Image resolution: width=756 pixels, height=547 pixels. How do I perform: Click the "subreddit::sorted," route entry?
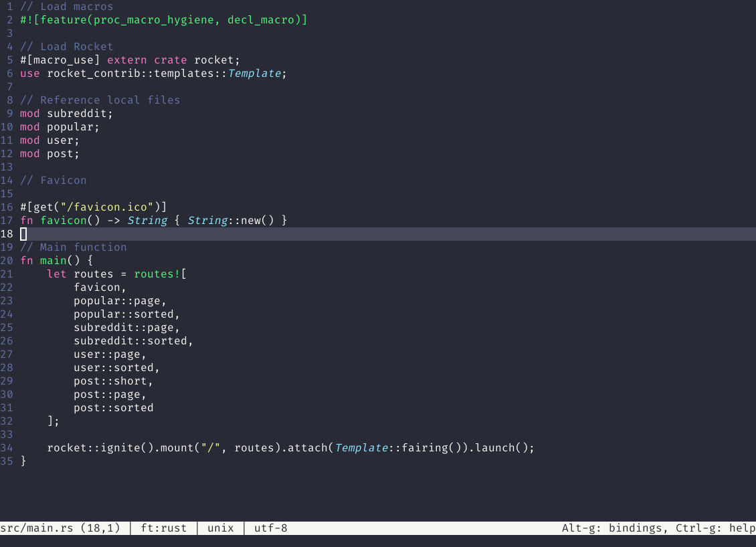[x=134, y=341]
